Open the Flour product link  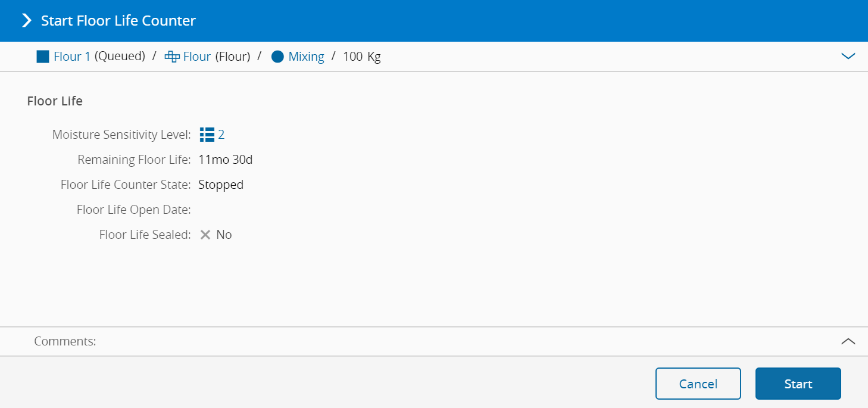coord(197,57)
